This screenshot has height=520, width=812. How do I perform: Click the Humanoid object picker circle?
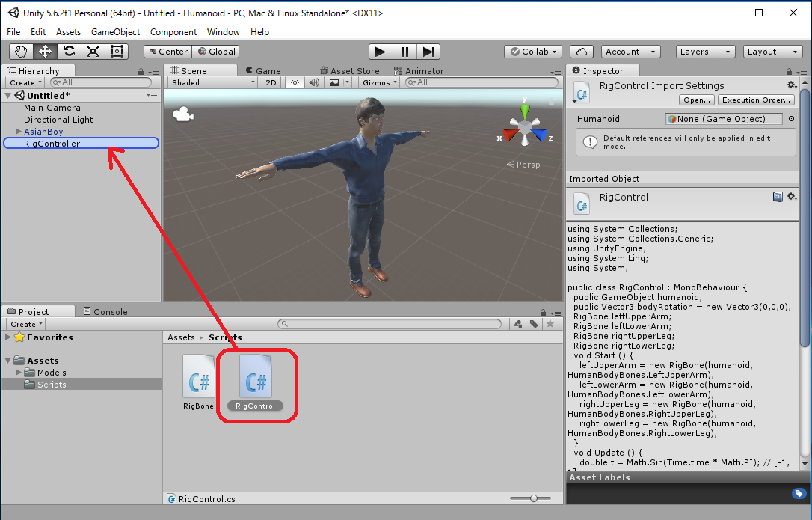(x=792, y=119)
